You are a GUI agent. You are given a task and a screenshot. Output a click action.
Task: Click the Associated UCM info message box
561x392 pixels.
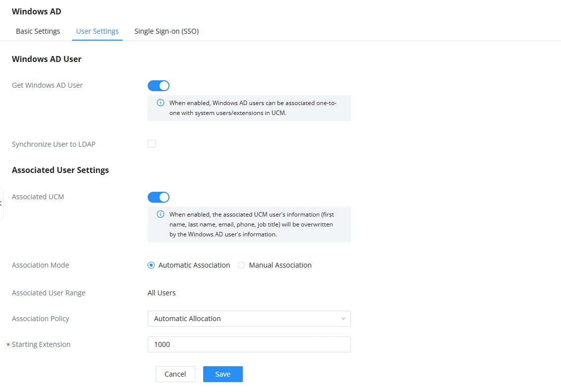[249, 224]
